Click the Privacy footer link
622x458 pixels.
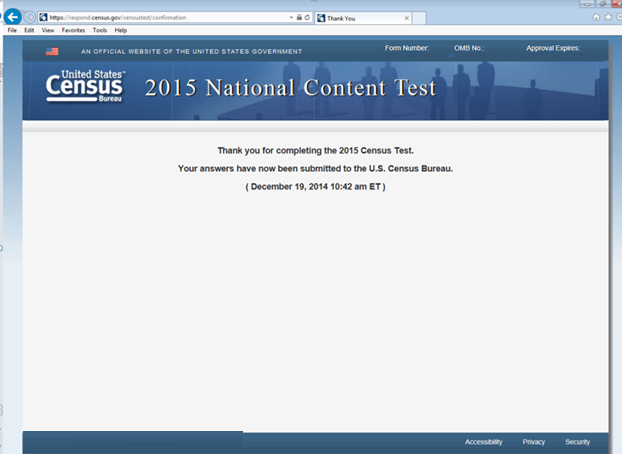[534, 442]
